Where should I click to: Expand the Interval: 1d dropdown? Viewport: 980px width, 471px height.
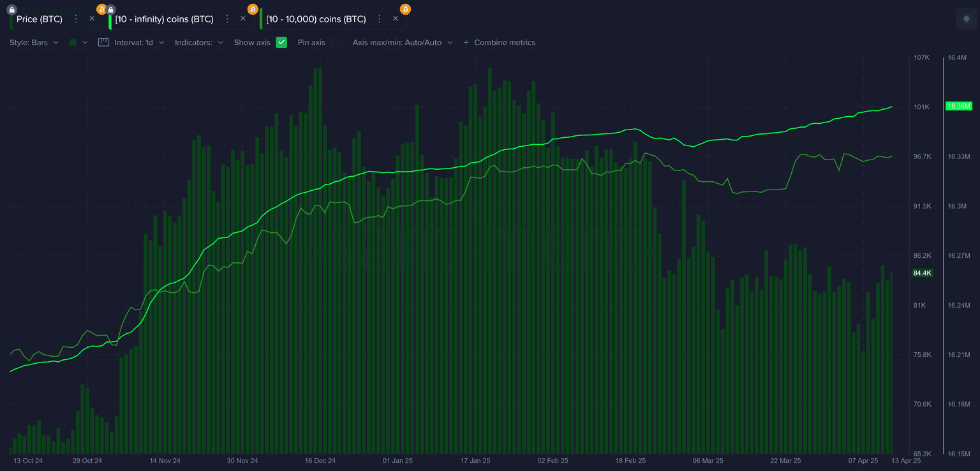coord(139,43)
